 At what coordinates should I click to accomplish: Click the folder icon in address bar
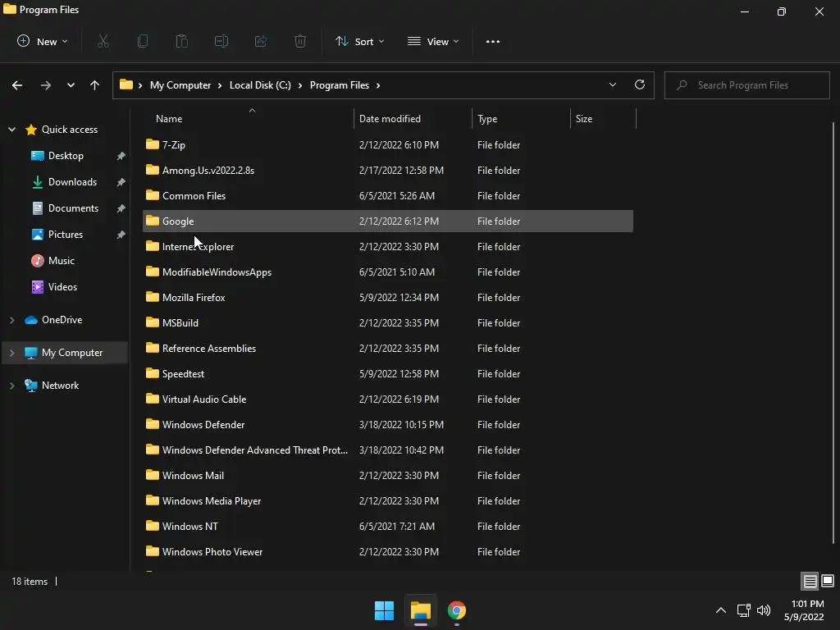point(126,84)
